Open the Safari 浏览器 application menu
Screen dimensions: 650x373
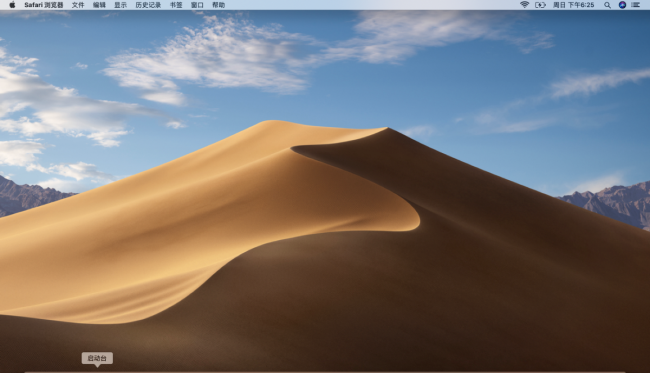point(44,5)
